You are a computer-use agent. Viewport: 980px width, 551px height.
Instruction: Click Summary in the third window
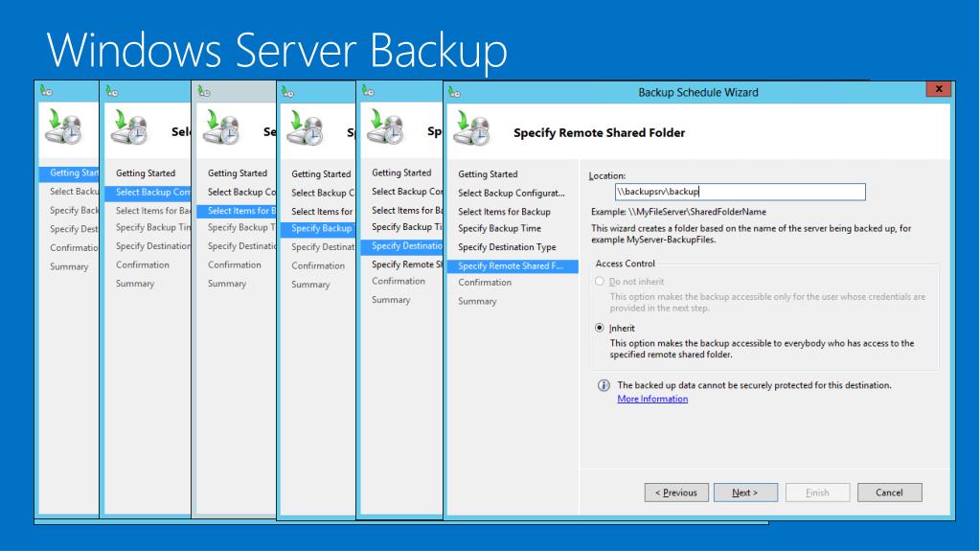(x=227, y=284)
